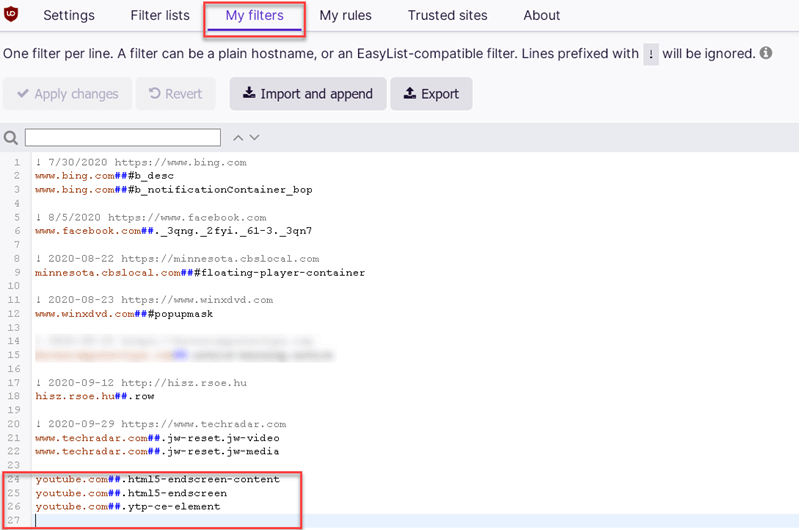Click techradar '.jw-reset.jw-media' filter line
The height and width of the screenshot is (530, 800).
(157, 451)
